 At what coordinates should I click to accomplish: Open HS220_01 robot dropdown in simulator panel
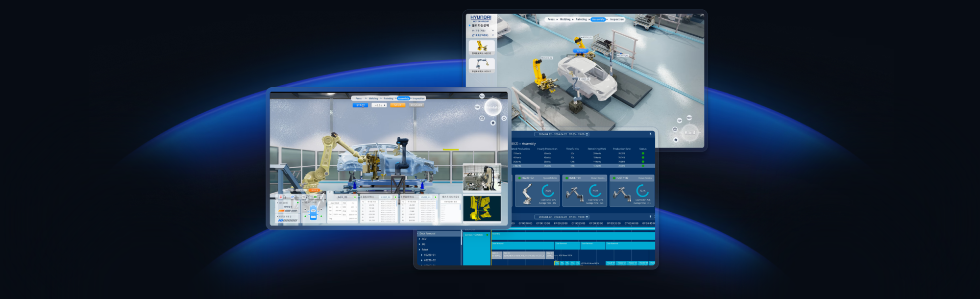[425, 197]
